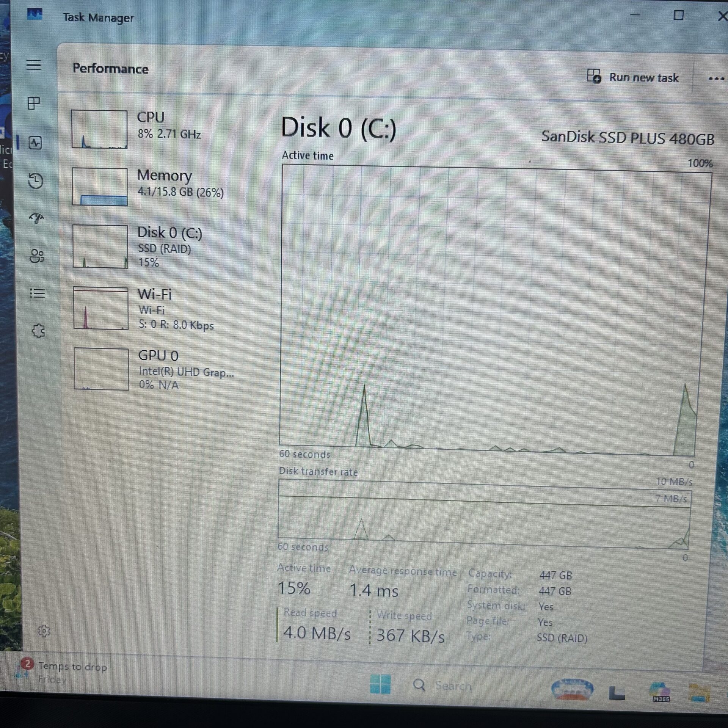The width and height of the screenshot is (728, 728).
Task: Open the Services puzzle-piece icon
Action: click(x=38, y=331)
